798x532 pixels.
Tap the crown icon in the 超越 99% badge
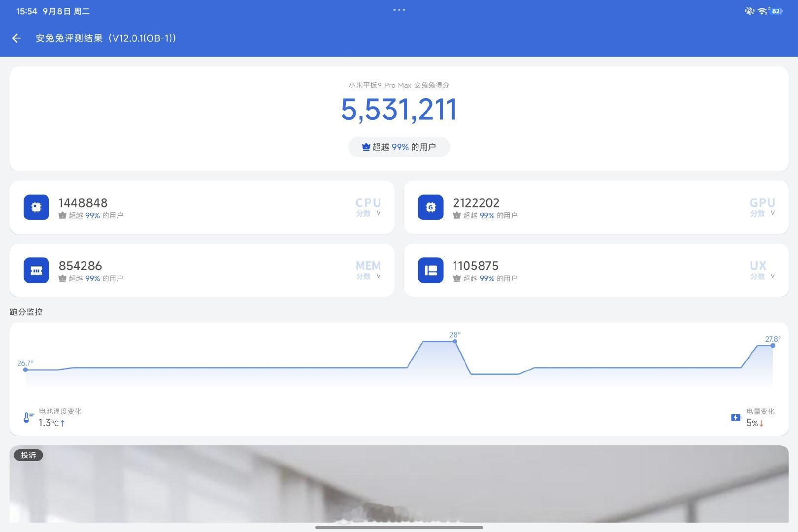pyautogui.click(x=366, y=147)
